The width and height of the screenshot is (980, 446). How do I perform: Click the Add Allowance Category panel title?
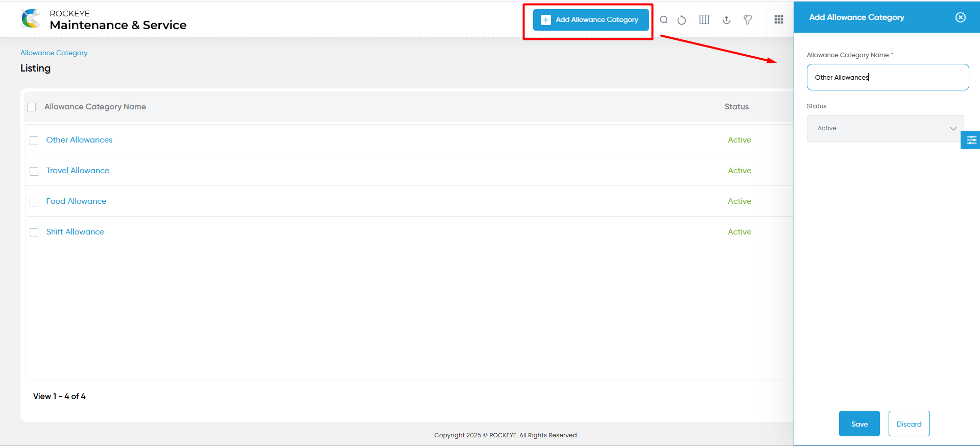pos(856,17)
